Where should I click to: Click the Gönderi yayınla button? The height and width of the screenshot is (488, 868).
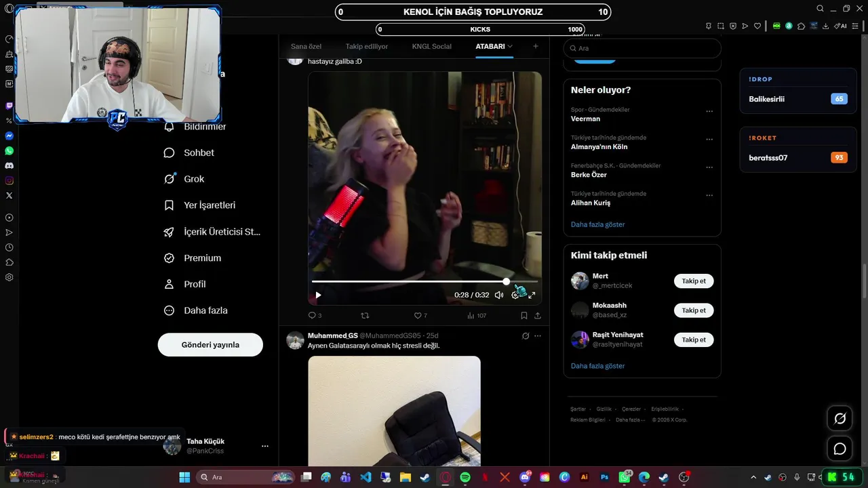coord(210,344)
